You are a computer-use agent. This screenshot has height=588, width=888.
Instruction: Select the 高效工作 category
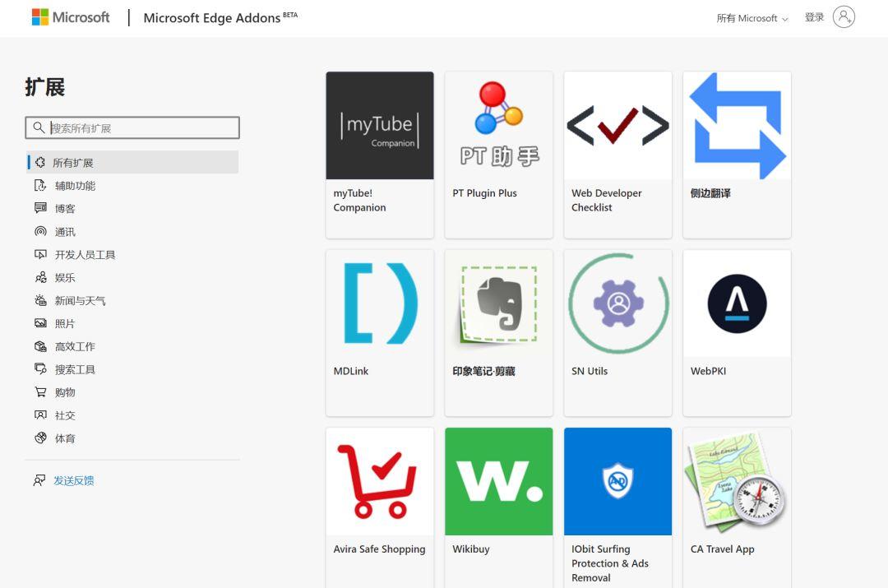(x=75, y=347)
